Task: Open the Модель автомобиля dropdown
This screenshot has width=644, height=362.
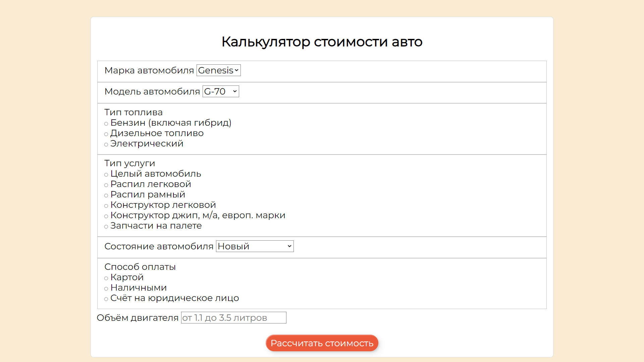Action: pyautogui.click(x=220, y=91)
